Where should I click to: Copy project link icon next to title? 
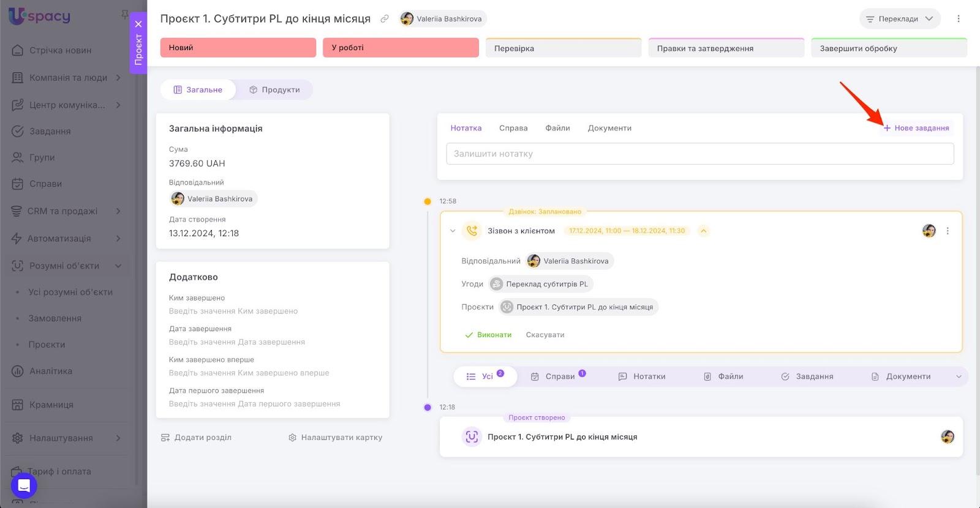pos(385,18)
